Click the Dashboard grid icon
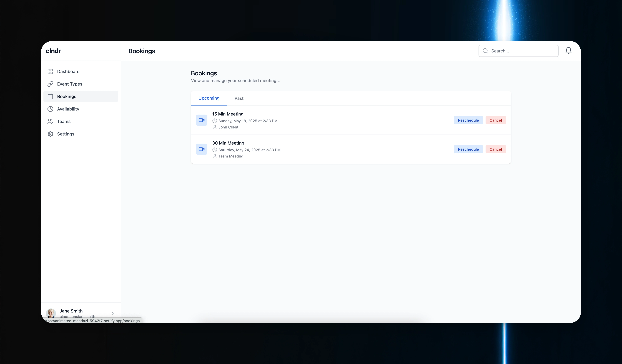Image resolution: width=622 pixels, height=364 pixels. (50, 71)
